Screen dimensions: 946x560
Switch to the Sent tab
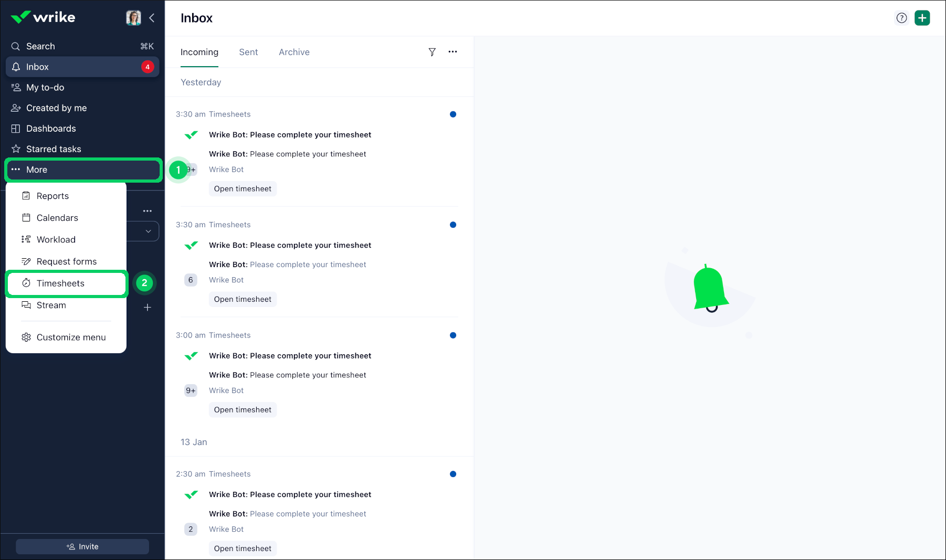point(248,52)
